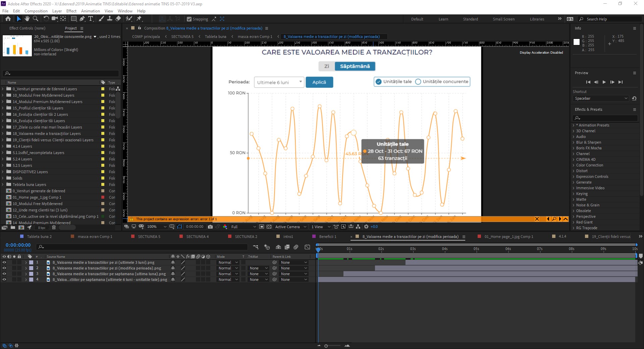Open the Full resolution dropdown

pos(244,227)
